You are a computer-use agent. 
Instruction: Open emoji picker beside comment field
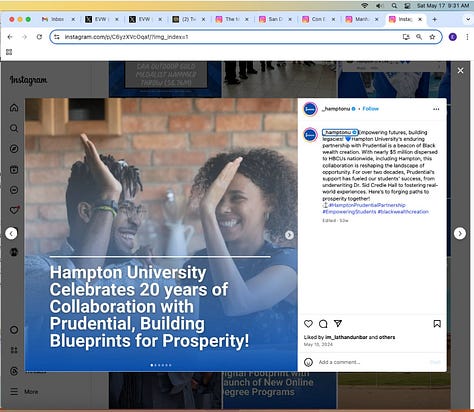click(308, 362)
